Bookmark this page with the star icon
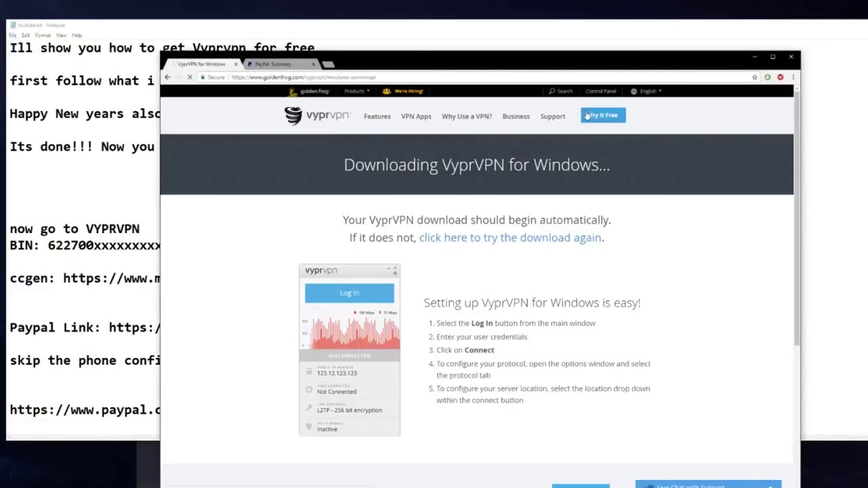Screen dimensions: 868x488 click(755, 77)
